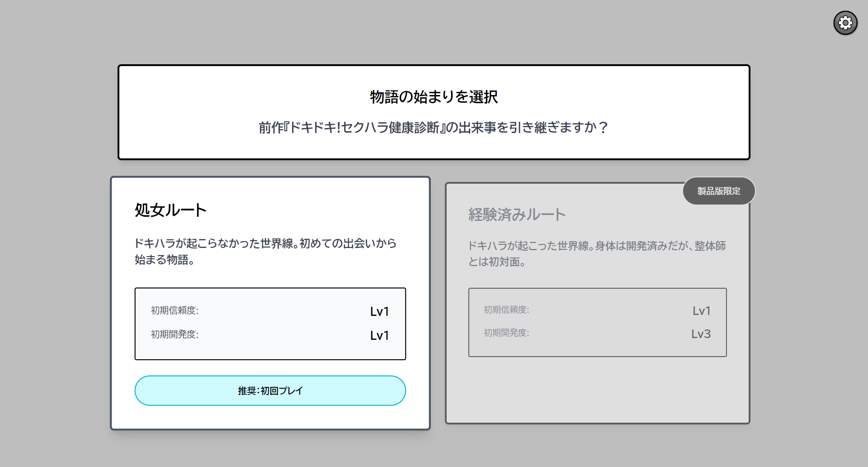This screenshot has height=467, width=868.
Task: Click the empty area below right card's stats
Action: [597, 389]
